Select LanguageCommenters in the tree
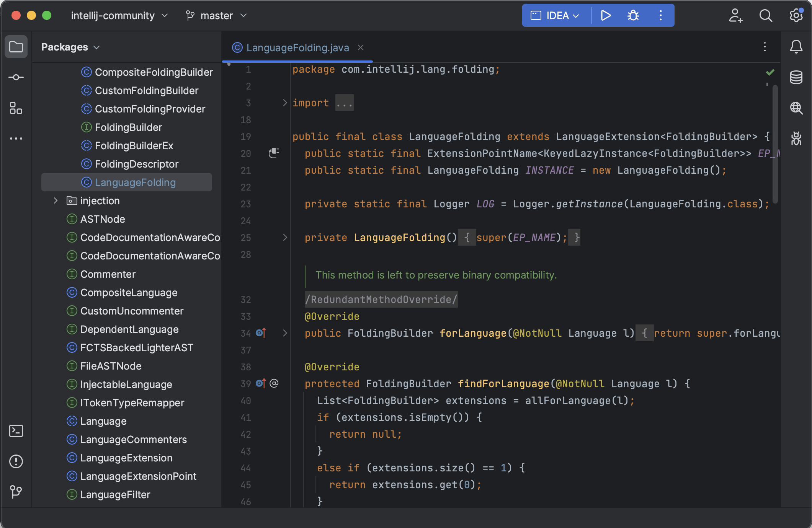Image resolution: width=812 pixels, height=528 pixels. pos(134,439)
